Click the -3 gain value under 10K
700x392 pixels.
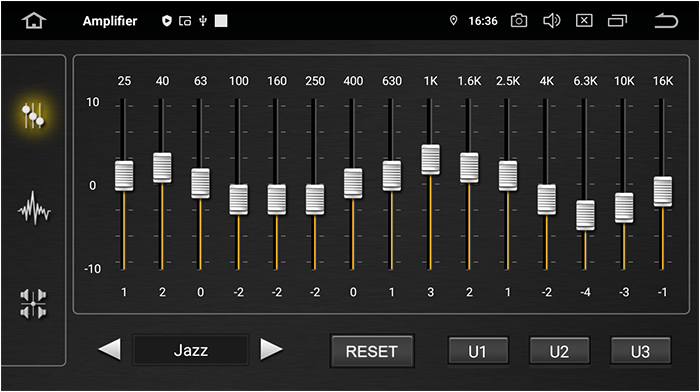click(x=624, y=292)
